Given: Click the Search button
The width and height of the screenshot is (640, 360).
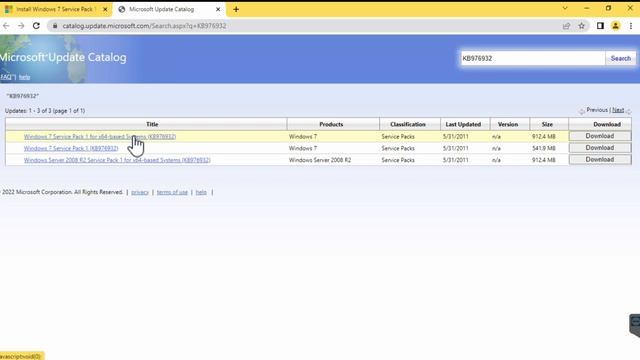Looking at the screenshot, I should pos(620,58).
